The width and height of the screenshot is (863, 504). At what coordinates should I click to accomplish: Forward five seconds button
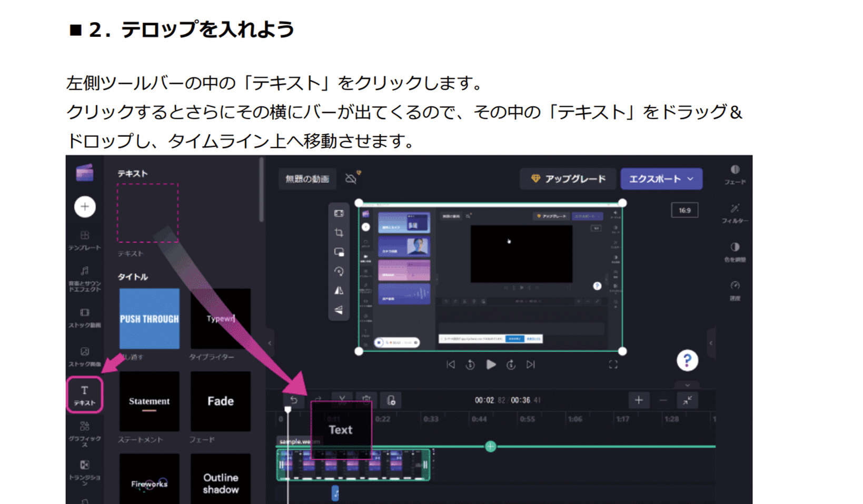click(x=511, y=365)
